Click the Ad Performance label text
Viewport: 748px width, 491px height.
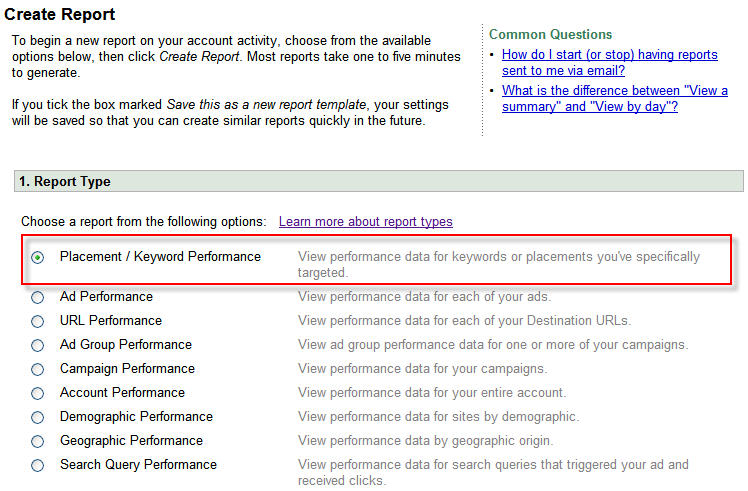point(106,296)
